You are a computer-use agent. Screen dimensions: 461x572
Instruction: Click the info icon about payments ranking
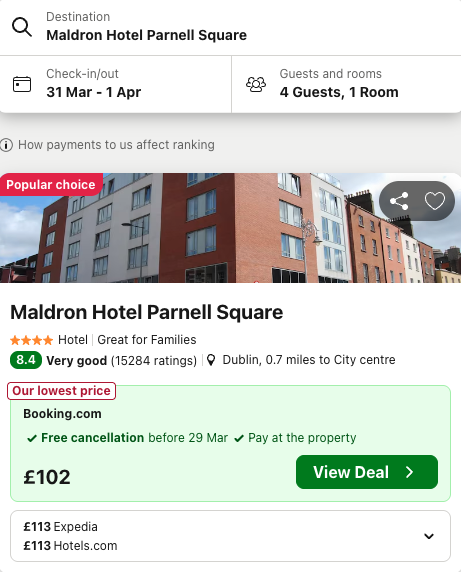point(6,145)
